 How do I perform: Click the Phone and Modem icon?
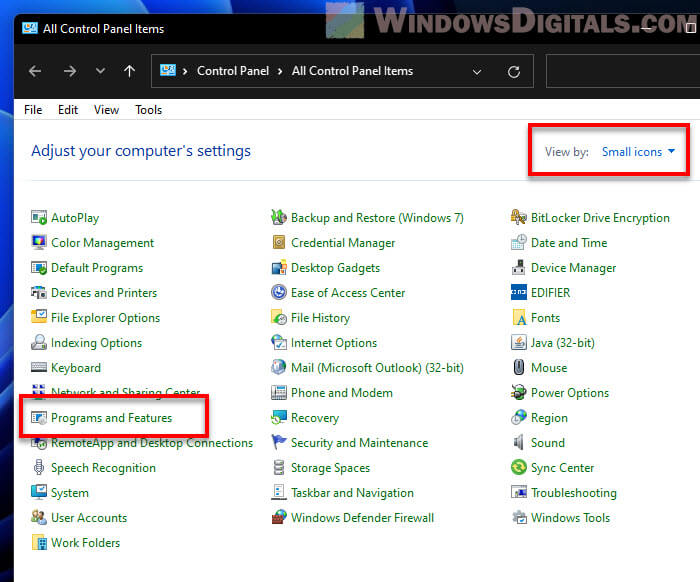coord(279,393)
